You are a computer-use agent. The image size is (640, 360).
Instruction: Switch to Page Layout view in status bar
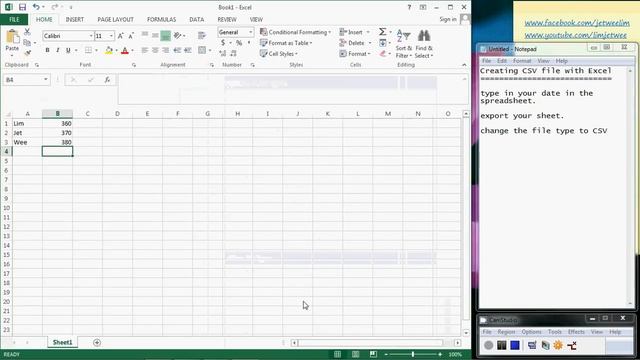coord(356,354)
